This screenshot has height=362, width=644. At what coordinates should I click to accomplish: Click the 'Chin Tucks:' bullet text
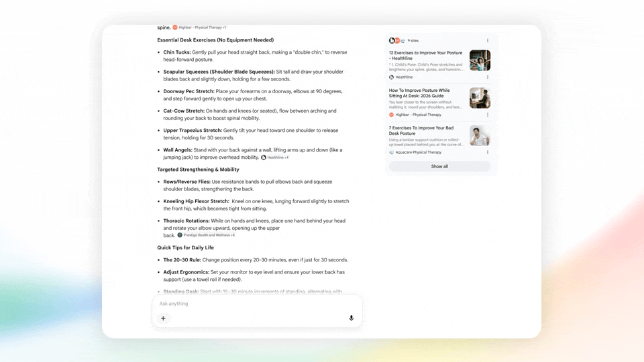click(177, 52)
